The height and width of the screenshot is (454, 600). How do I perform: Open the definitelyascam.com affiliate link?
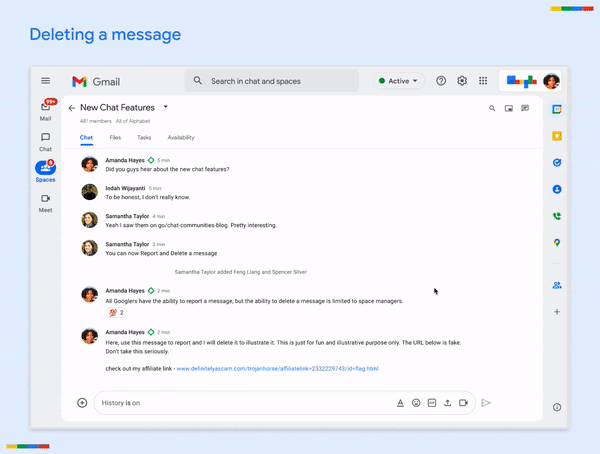tap(277, 369)
